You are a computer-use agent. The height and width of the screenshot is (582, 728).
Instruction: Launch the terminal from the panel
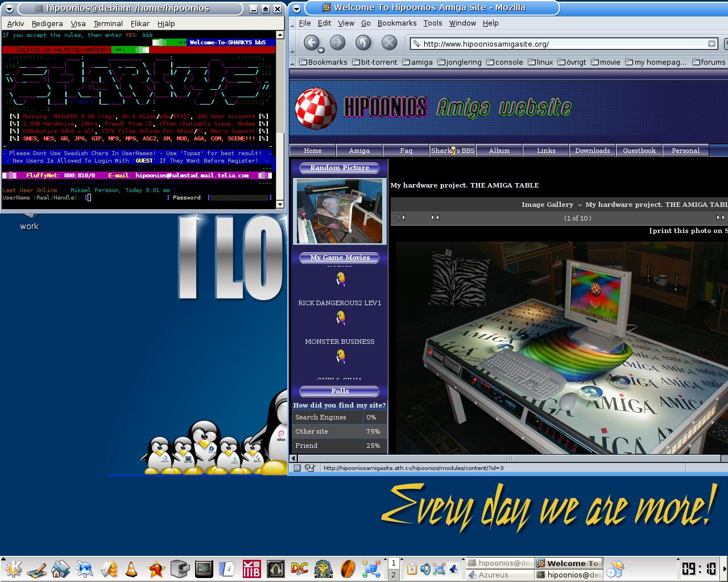(x=204, y=568)
